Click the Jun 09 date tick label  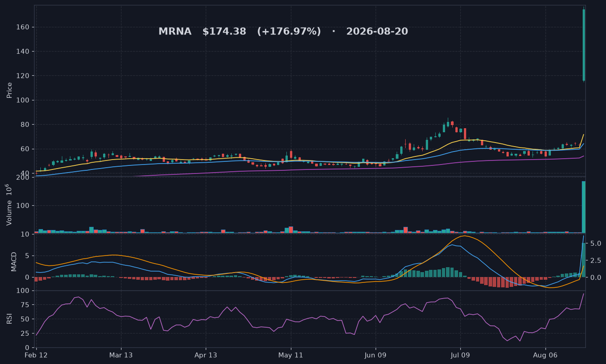376,355
